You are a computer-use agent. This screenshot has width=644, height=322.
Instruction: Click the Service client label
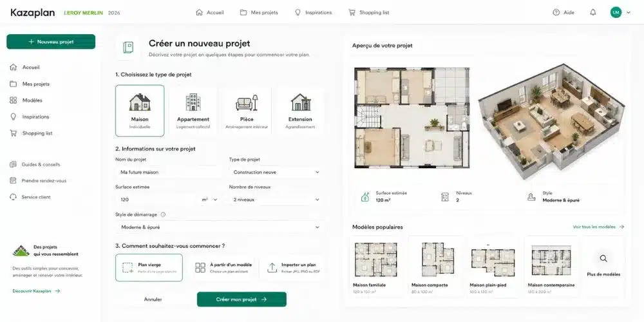tap(36, 197)
